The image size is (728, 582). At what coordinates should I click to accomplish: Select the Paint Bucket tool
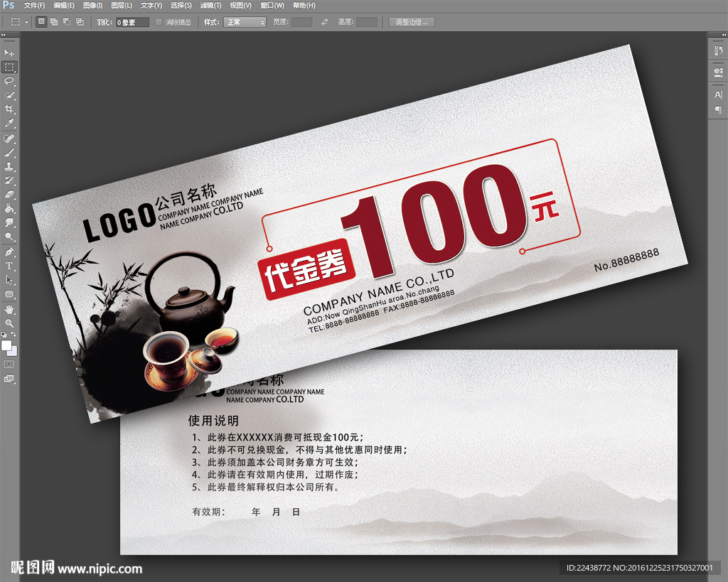tap(9, 208)
